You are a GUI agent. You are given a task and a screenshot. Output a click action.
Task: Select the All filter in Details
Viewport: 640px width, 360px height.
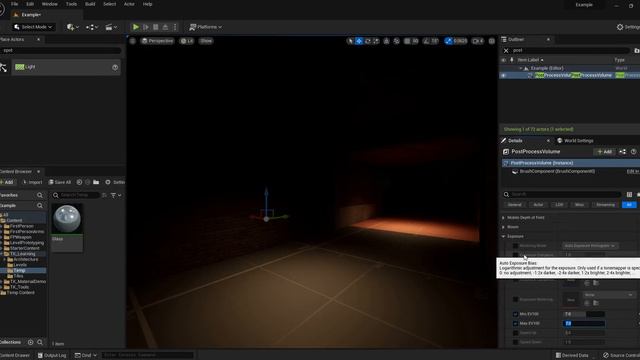tap(629, 204)
